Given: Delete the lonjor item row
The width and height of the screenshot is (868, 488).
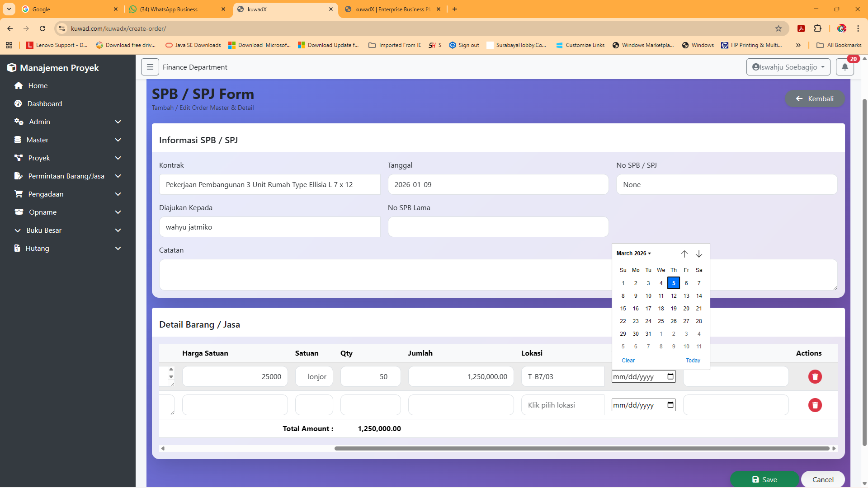Looking at the screenshot, I should click(x=815, y=377).
